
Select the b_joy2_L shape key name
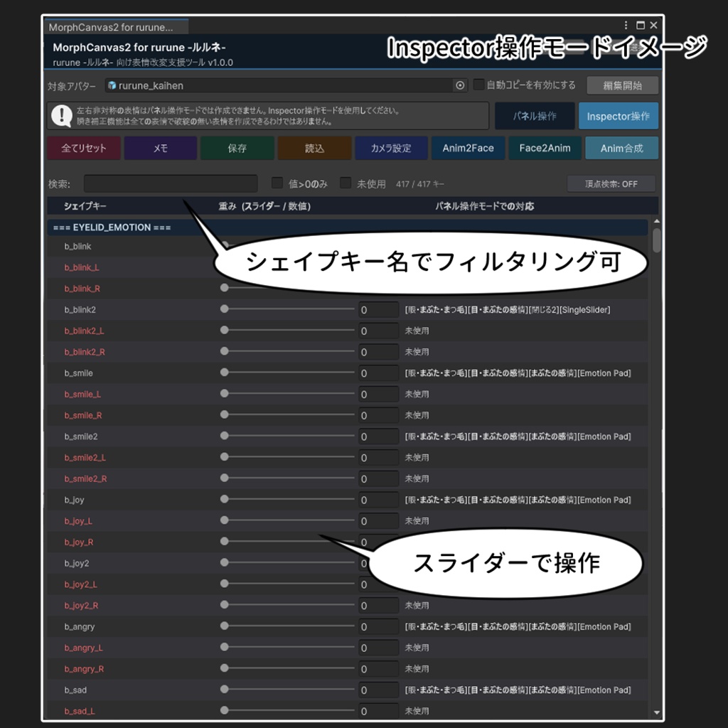(81, 584)
